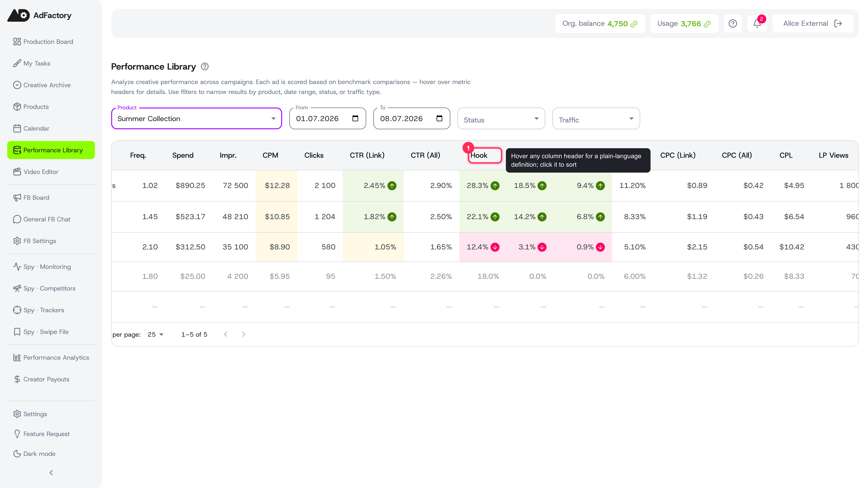Sort by the Impr. column header

[x=228, y=155]
